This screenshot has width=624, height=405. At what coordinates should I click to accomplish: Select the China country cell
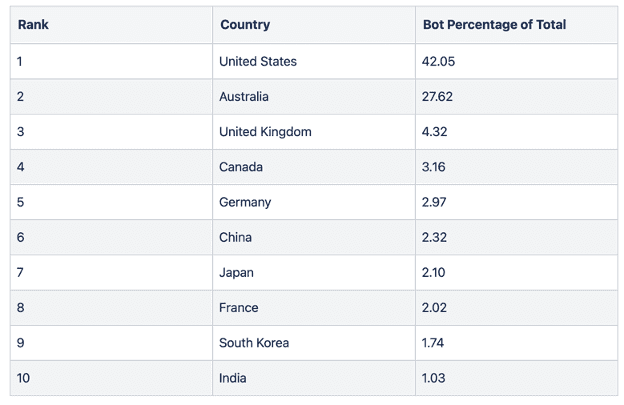point(314,237)
